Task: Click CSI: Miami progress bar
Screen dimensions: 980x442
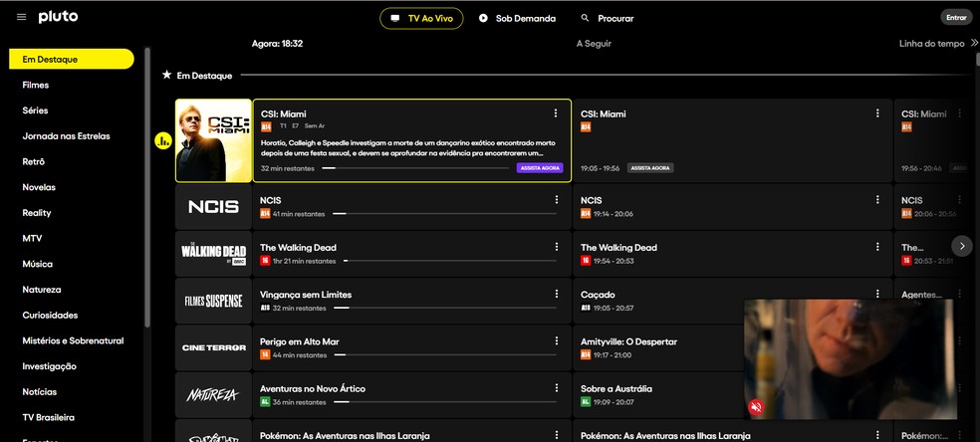Action: (x=415, y=168)
